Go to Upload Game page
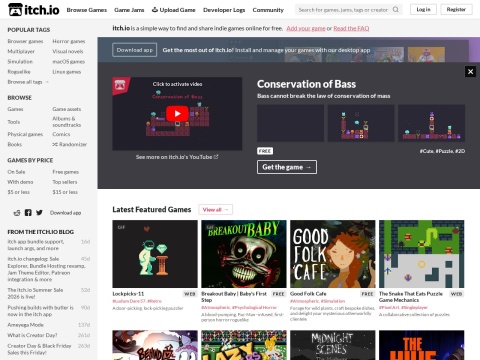480x360 pixels. (x=174, y=10)
